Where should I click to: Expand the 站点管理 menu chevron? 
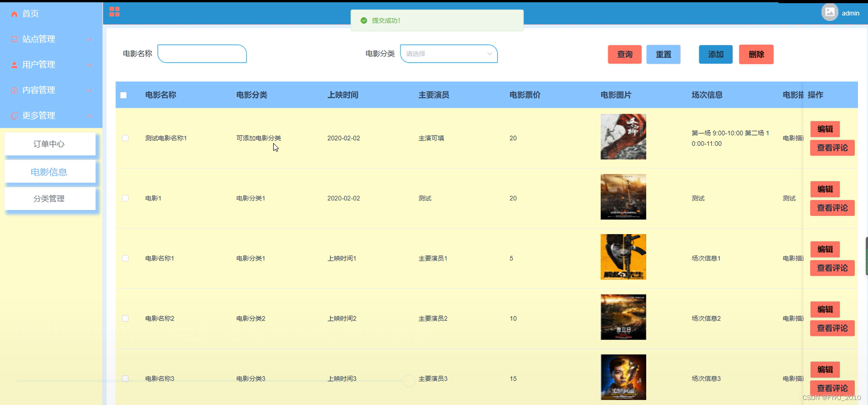(90, 40)
